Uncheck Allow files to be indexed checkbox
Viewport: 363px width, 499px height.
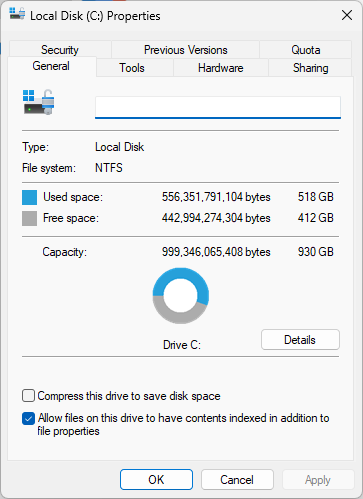tap(28, 419)
